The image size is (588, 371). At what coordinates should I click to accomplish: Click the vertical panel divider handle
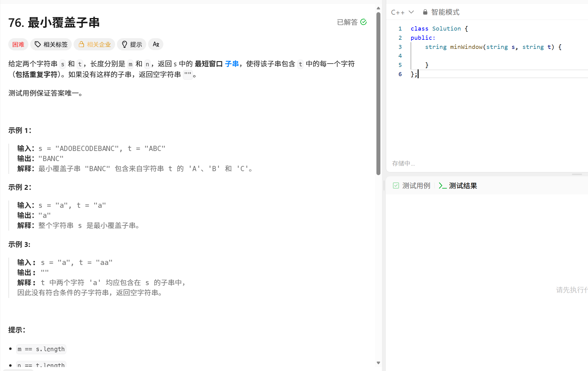tap(384, 185)
